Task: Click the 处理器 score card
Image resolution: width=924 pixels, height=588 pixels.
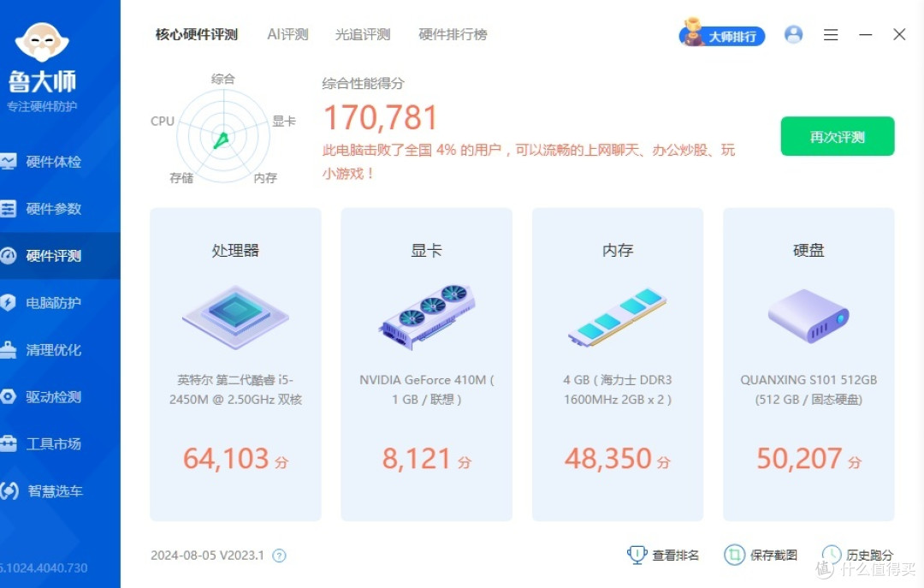Action: pyautogui.click(x=235, y=365)
